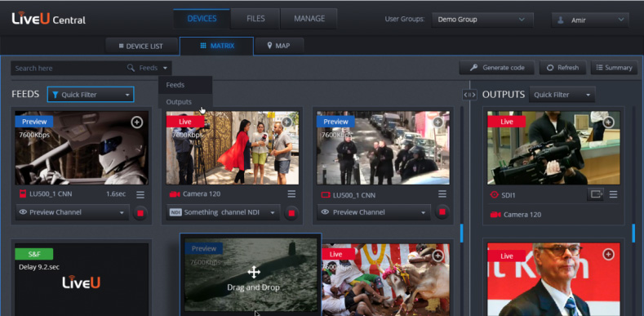The image size is (644, 316).
Task: Click the FEEDS panel scrollbar thumb
Action: 462,233
